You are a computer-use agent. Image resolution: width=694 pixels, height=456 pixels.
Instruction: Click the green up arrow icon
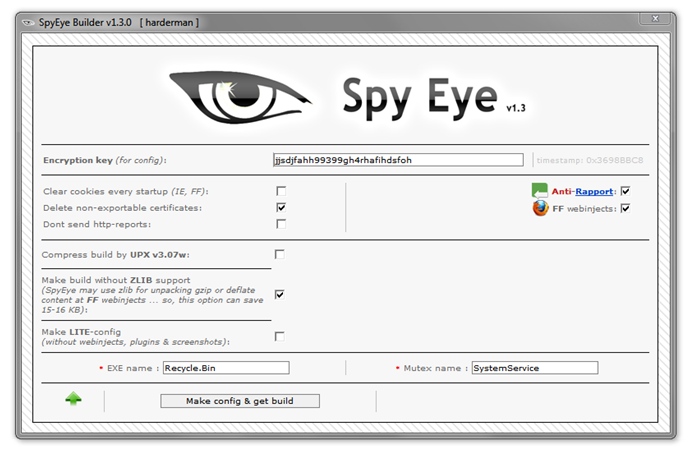point(73,399)
